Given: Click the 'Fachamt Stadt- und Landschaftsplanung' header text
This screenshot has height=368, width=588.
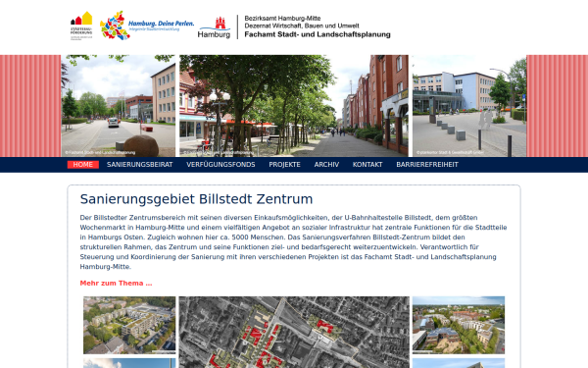Looking at the screenshot, I should 318,34.
